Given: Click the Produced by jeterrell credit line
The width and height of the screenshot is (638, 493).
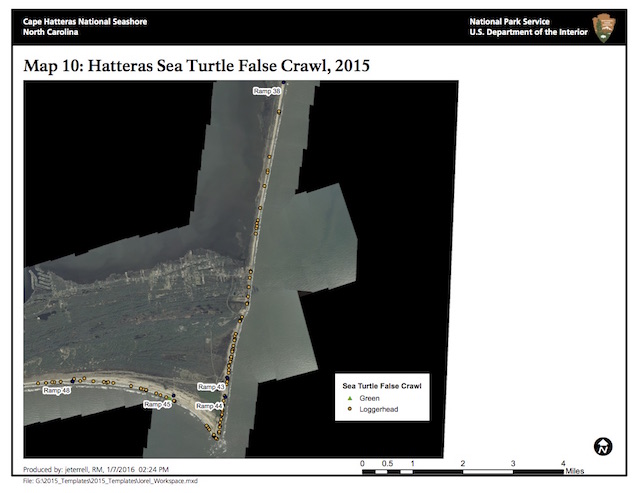Looking at the screenshot, I should tap(96, 469).
